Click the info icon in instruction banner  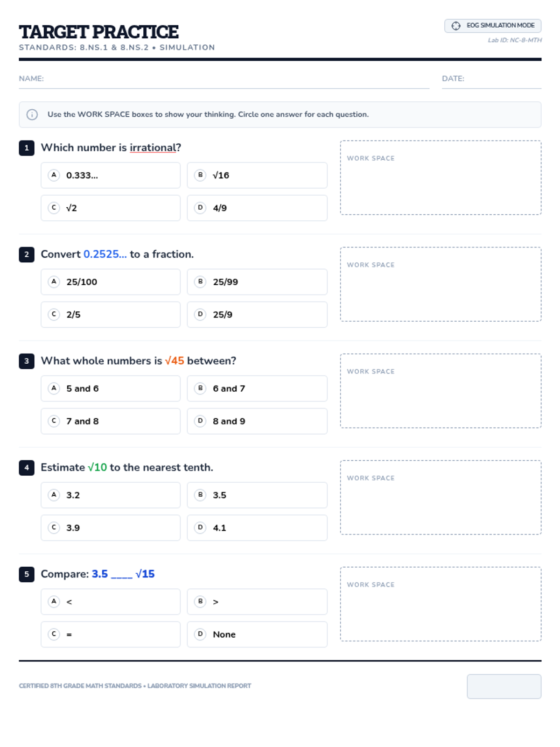click(x=32, y=114)
